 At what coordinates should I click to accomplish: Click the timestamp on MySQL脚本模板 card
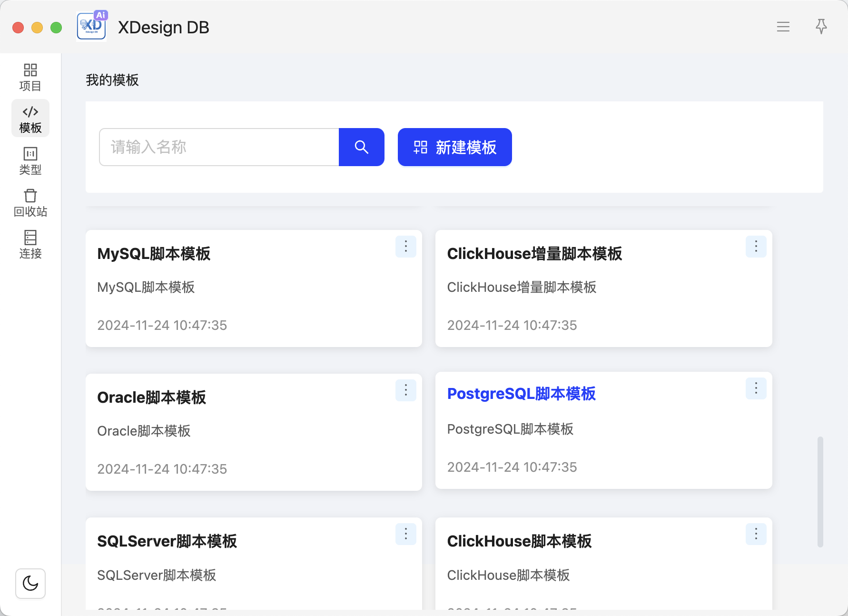pyautogui.click(x=162, y=325)
